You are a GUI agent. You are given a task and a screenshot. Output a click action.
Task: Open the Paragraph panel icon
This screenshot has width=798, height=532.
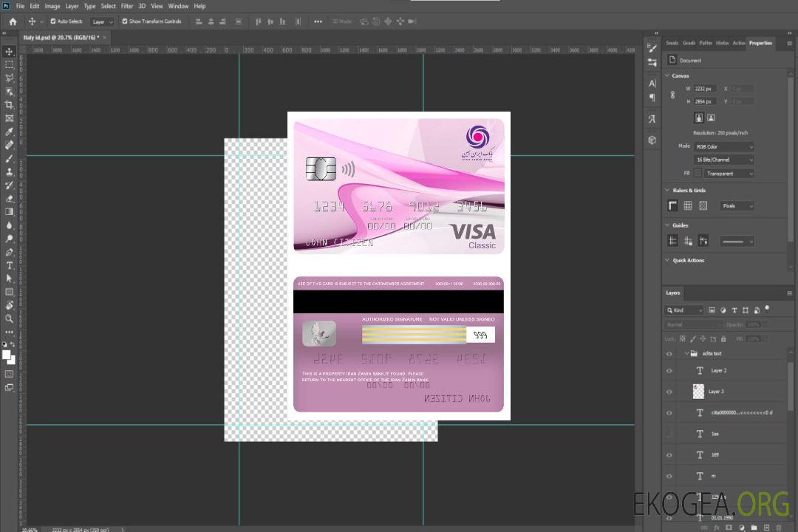(652, 98)
